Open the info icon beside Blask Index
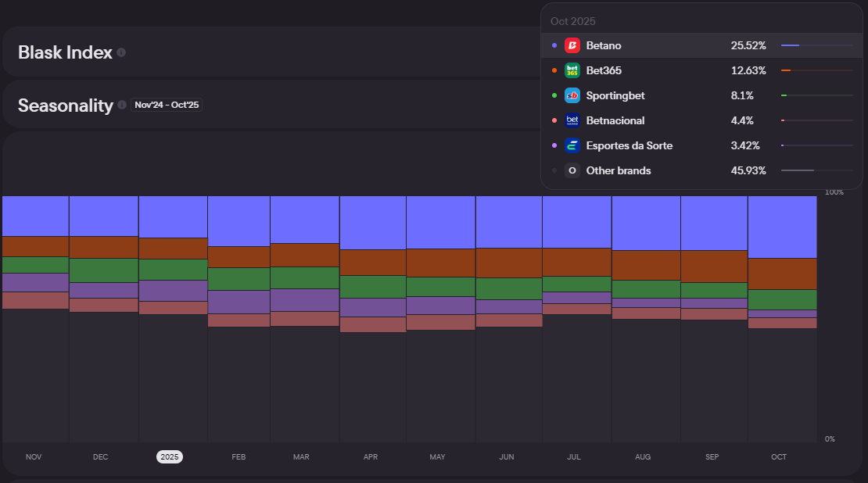Image resolution: width=868 pixels, height=483 pixels. (x=121, y=52)
